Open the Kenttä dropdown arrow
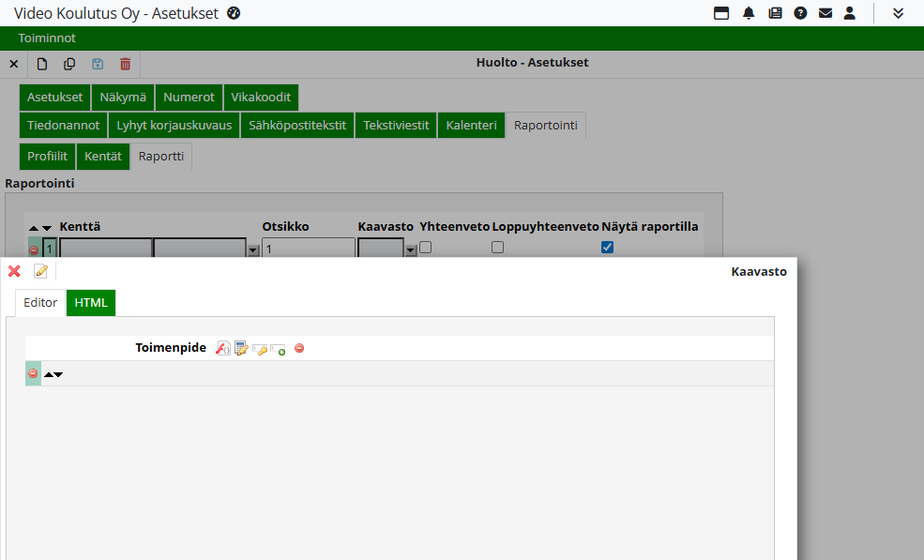Image resolution: width=924 pixels, height=560 pixels. pos(253,250)
